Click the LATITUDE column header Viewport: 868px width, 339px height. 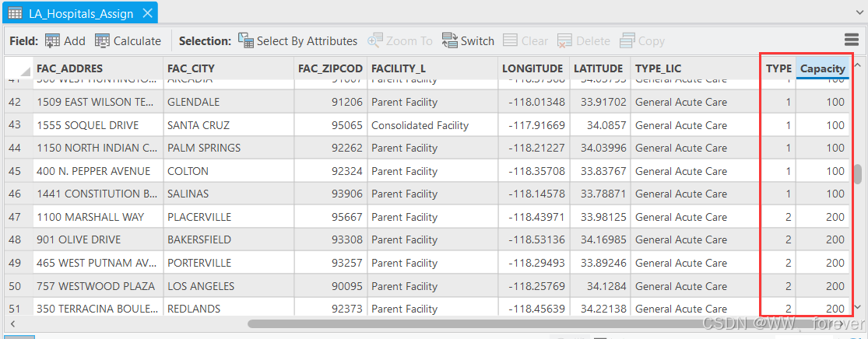pyautogui.click(x=600, y=68)
